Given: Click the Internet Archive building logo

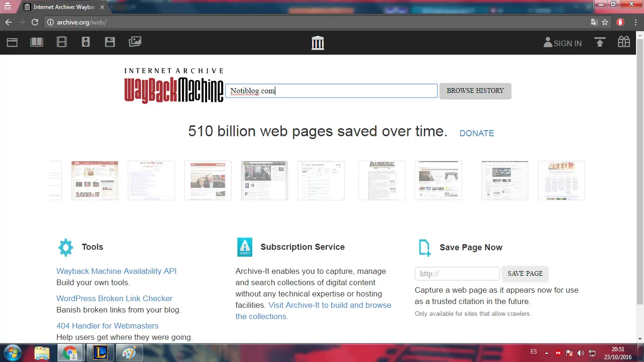Looking at the screenshot, I should pyautogui.click(x=318, y=43).
